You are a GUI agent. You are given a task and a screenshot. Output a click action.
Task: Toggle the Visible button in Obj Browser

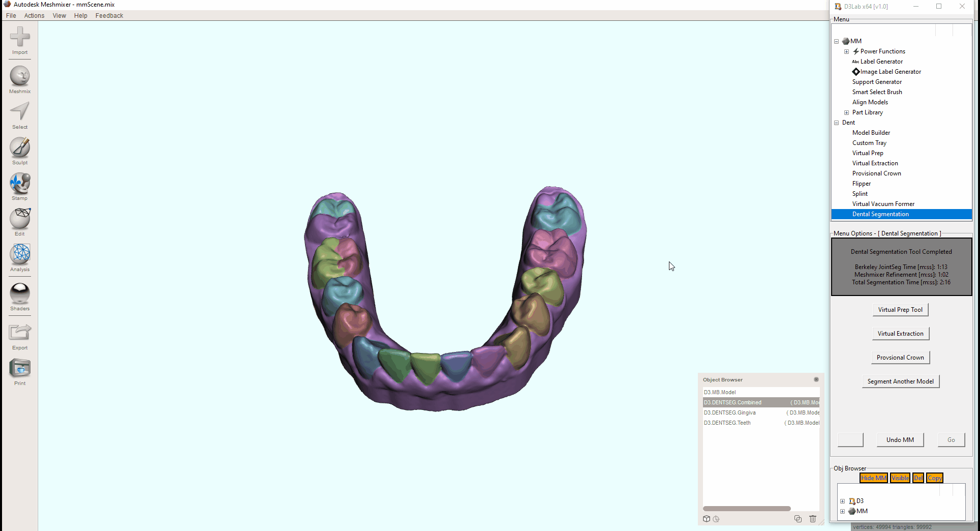pyautogui.click(x=900, y=478)
